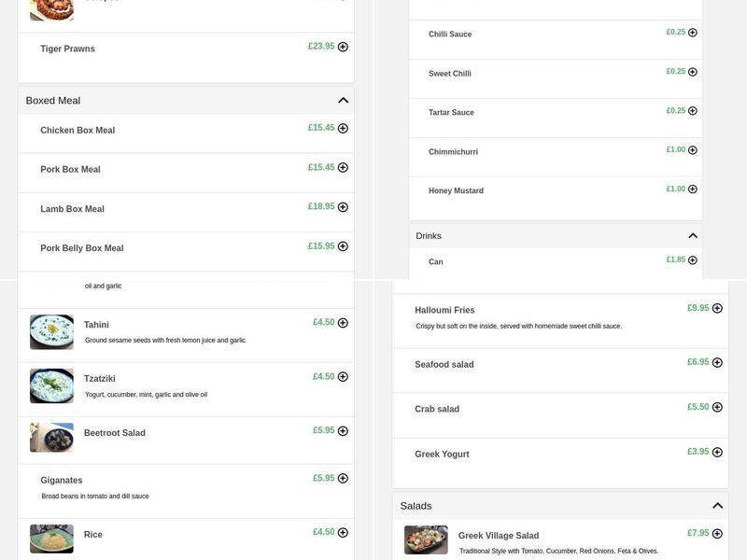Collapse the Drinks section chevron
747x560 pixels.
693,236
